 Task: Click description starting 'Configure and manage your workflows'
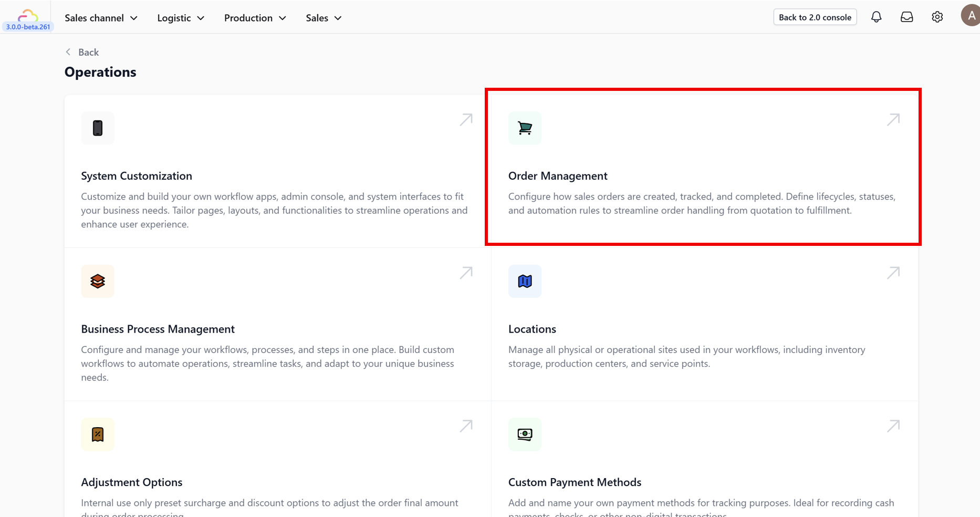point(267,364)
